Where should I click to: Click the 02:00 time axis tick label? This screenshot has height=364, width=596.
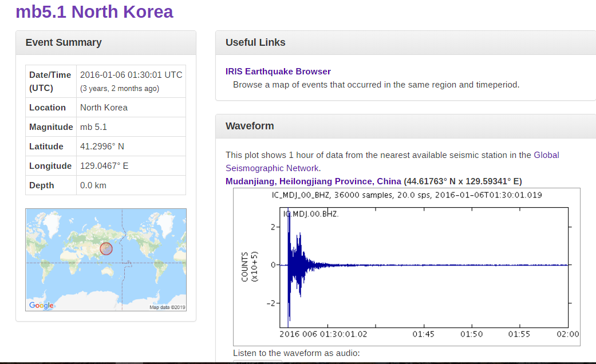coord(568,334)
